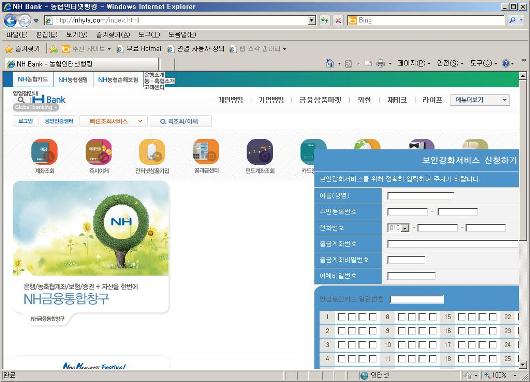Click the page scrollbar down arrow

pyautogui.click(x=523, y=365)
